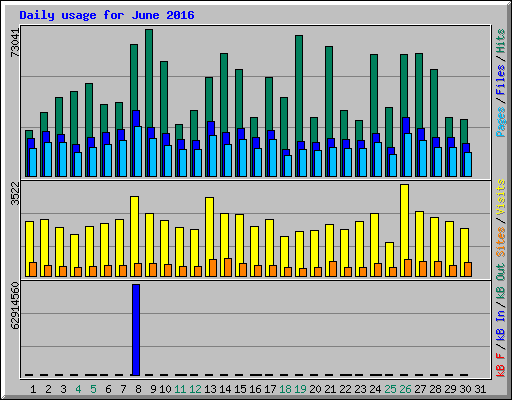Click green weekend day label 18

(x=285, y=389)
